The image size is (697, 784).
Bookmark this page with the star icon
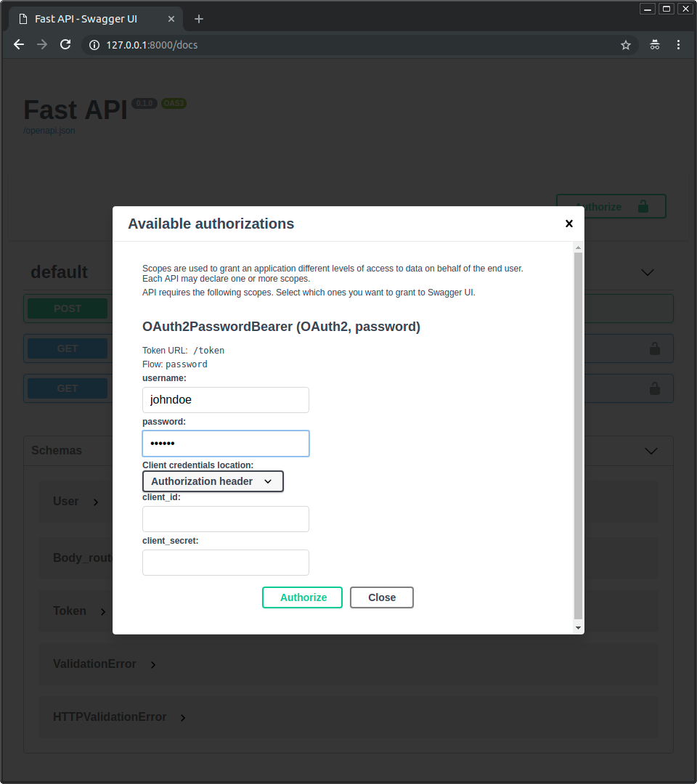point(626,45)
